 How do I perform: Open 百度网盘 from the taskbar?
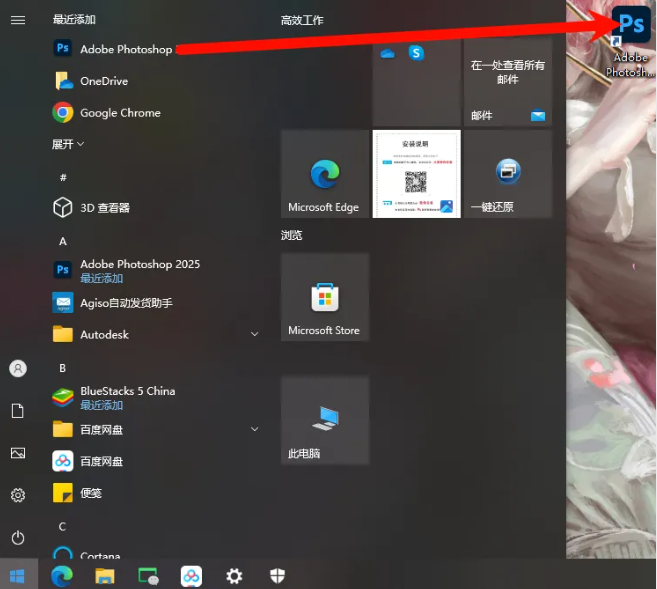(191, 576)
